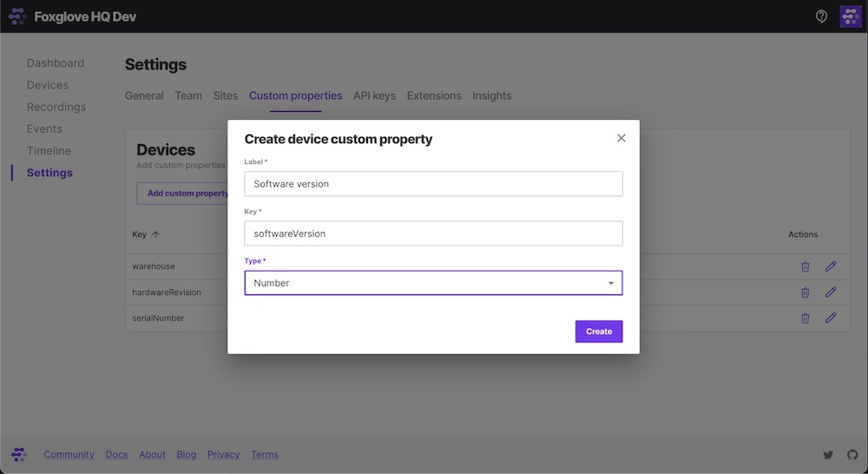This screenshot has height=474, width=868.
Task: Edit the hardwareRevision property
Action: pos(831,293)
